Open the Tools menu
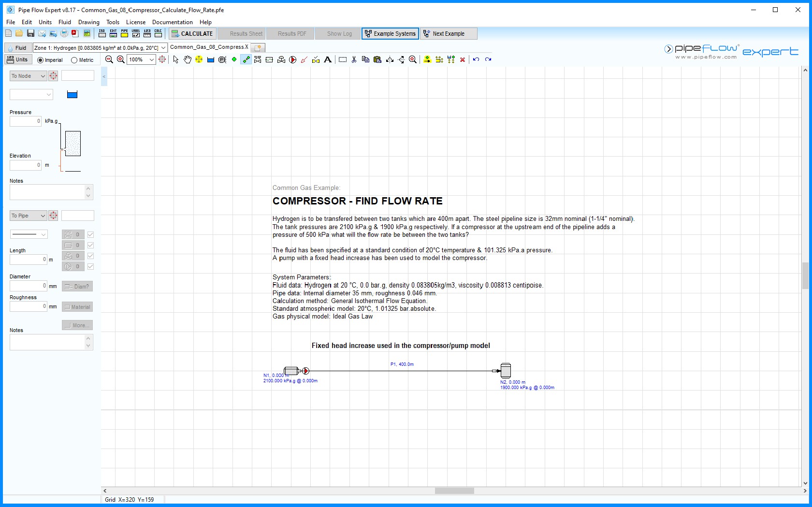Image resolution: width=812 pixels, height=507 pixels. 113,22
